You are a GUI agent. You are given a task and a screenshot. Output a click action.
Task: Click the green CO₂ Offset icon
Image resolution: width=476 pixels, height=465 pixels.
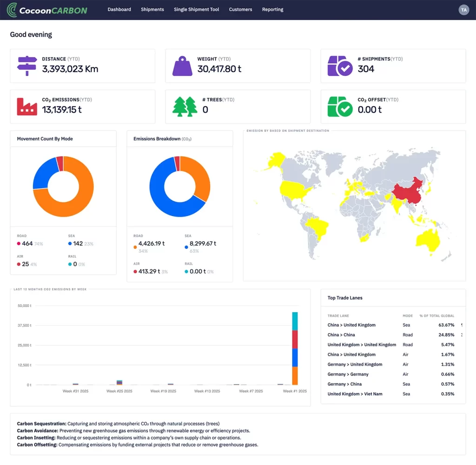pyautogui.click(x=340, y=106)
